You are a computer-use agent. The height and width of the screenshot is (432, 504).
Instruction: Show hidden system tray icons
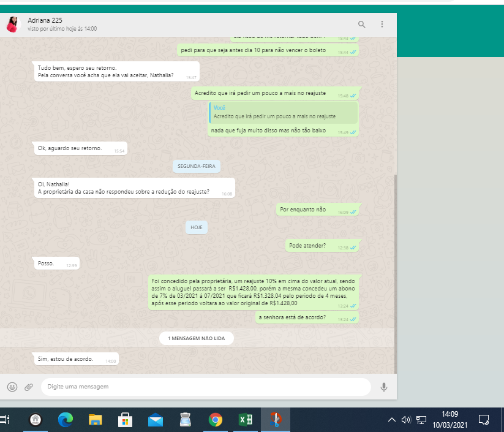coord(392,420)
